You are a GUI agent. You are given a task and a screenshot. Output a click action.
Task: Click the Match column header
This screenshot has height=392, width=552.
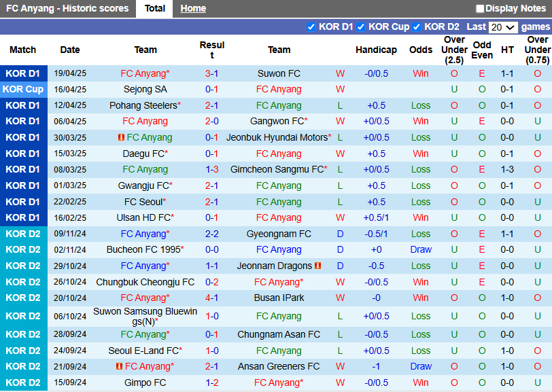point(23,50)
